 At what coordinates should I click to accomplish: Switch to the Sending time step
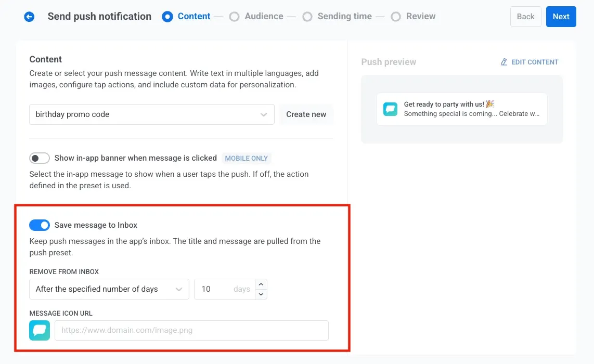pyautogui.click(x=307, y=16)
